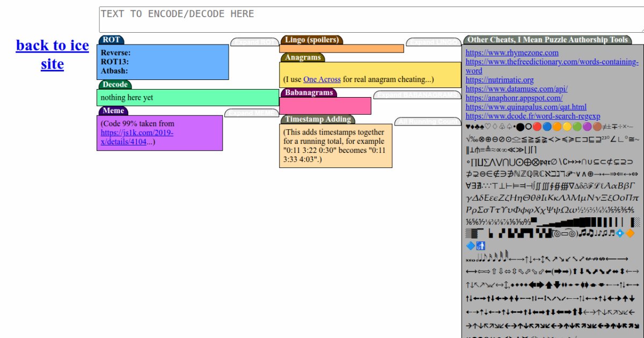644x338 pixels.
Task: Expand the MEME section
Action: click(x=251, y=113)
